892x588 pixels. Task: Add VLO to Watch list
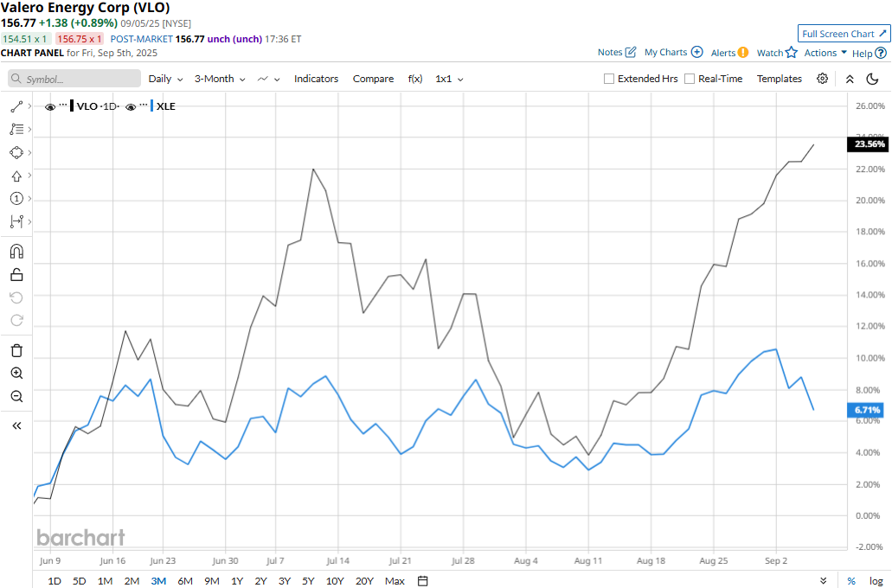tap(777, 53)
